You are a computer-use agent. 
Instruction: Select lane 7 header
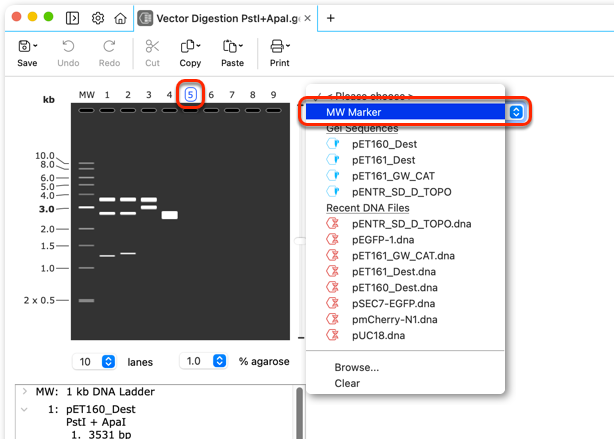pos(232,95)
